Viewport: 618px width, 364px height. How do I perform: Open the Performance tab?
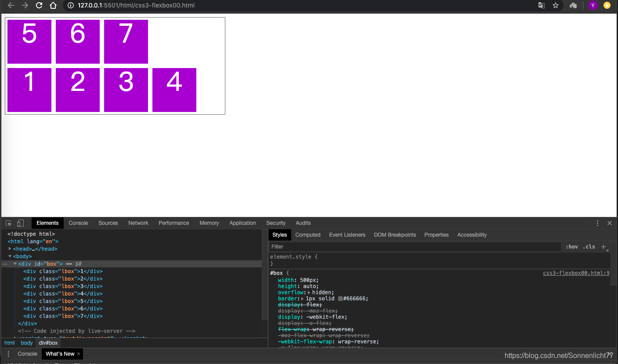pos(174,223)
